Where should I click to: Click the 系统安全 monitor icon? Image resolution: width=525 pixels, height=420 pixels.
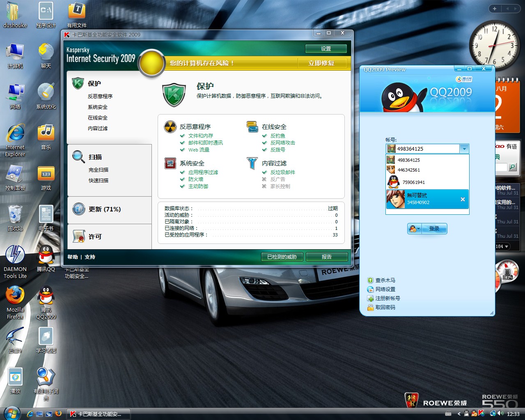tap(170, 163)
